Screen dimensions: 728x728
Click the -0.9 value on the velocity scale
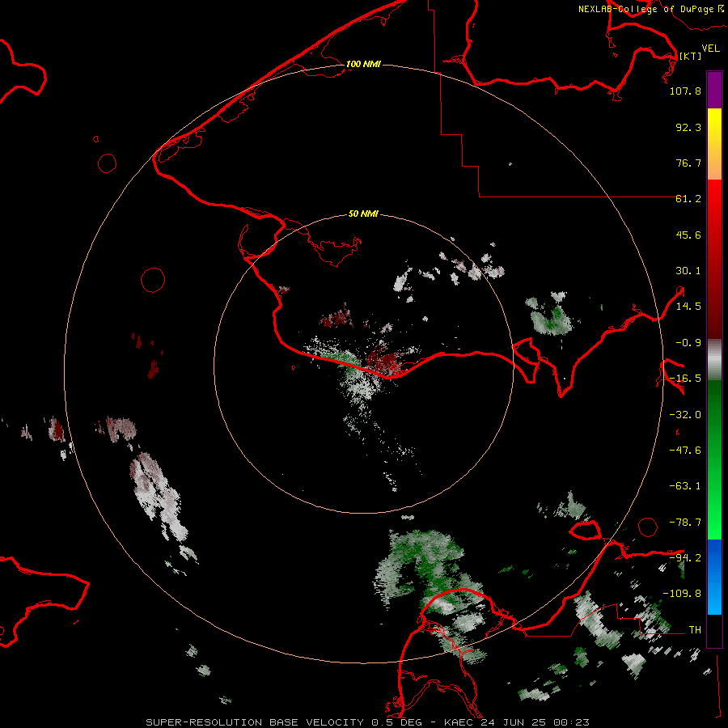688,343
